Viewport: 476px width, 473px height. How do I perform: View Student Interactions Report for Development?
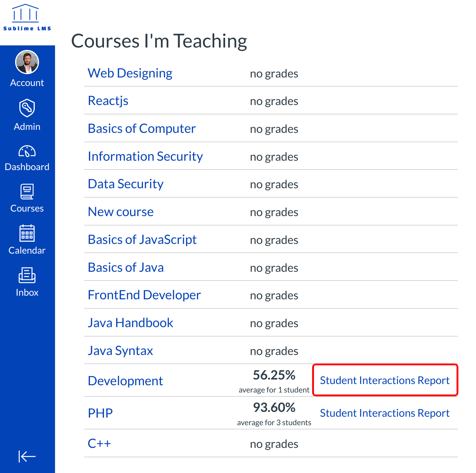coord(385,380)
